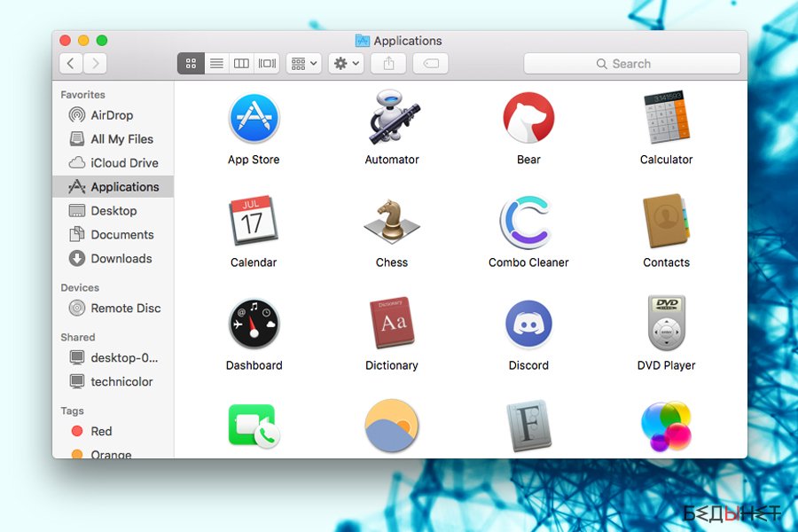Open the Calendar app icon
This screenshot has width=798, height=532.
click(x=253, y=221)
